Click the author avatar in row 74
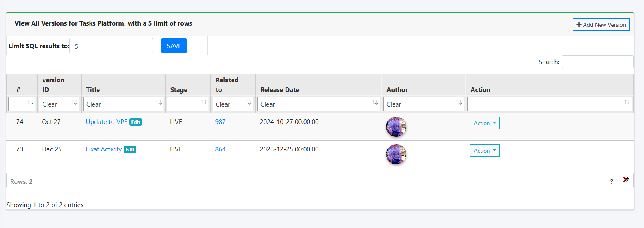Image resolution: width=644 pixels, height=228 pixels. click(x=396, y=127)
